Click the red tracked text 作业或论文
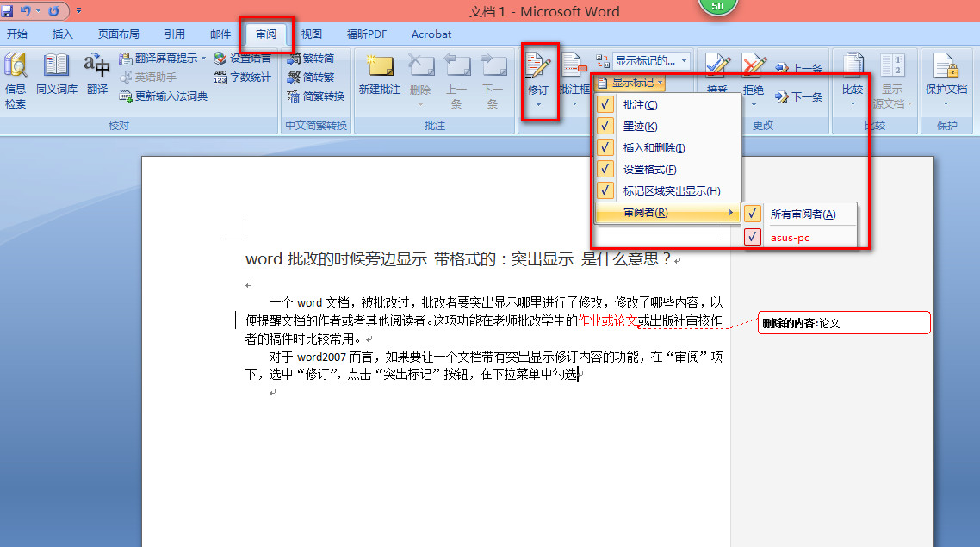Screen dimensions: 980x547 pos(607,320)
